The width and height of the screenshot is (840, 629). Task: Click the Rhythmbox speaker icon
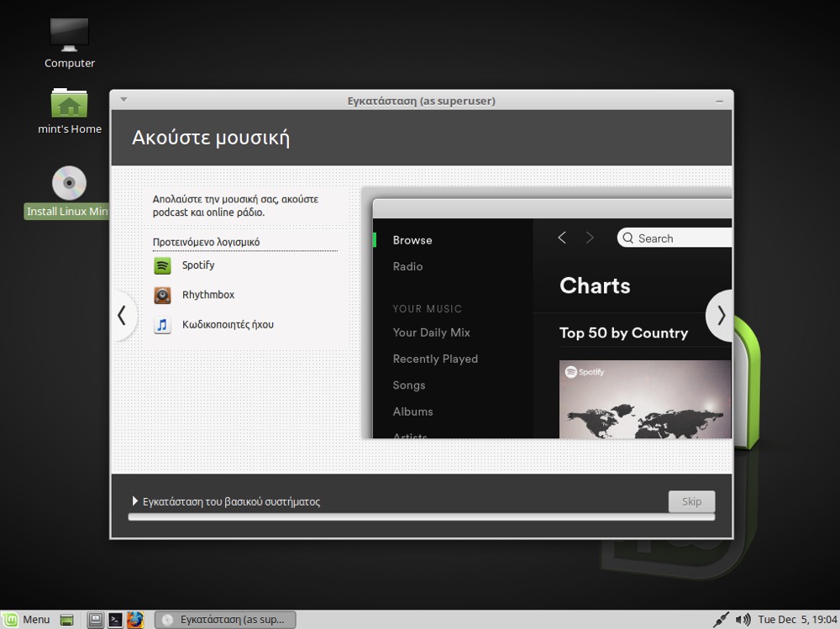point(162,296)
